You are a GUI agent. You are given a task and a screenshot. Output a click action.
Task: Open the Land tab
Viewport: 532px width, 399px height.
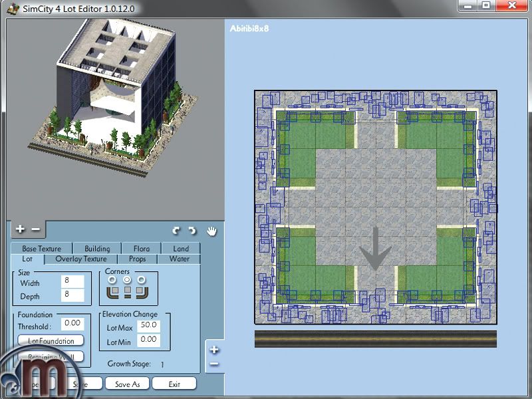[x=181, y=248]
